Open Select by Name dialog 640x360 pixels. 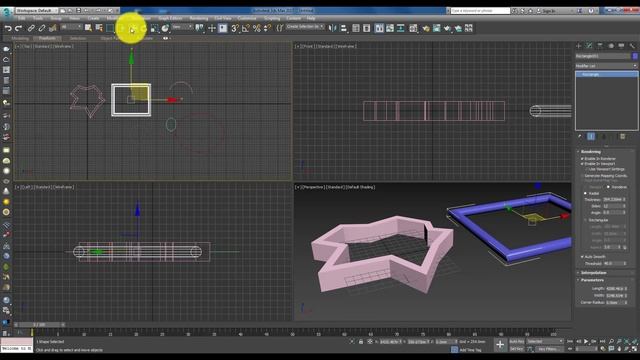pos(99,28)
